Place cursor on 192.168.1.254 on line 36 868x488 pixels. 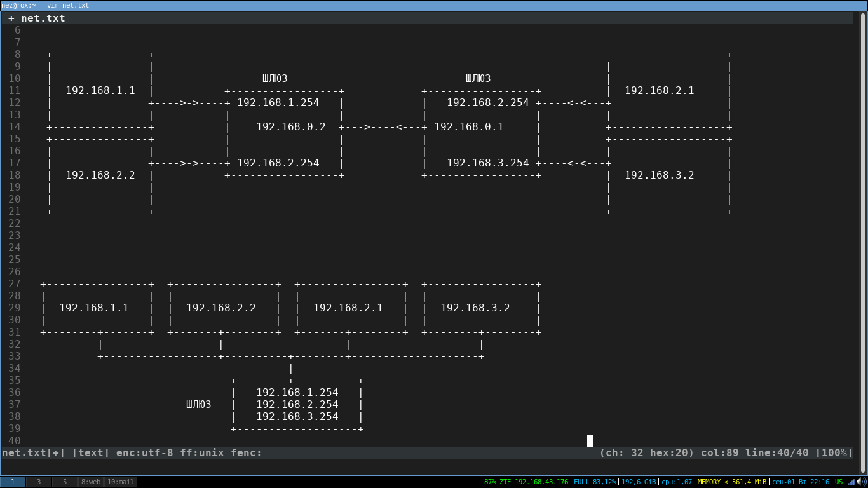click(x=297, y=392)
